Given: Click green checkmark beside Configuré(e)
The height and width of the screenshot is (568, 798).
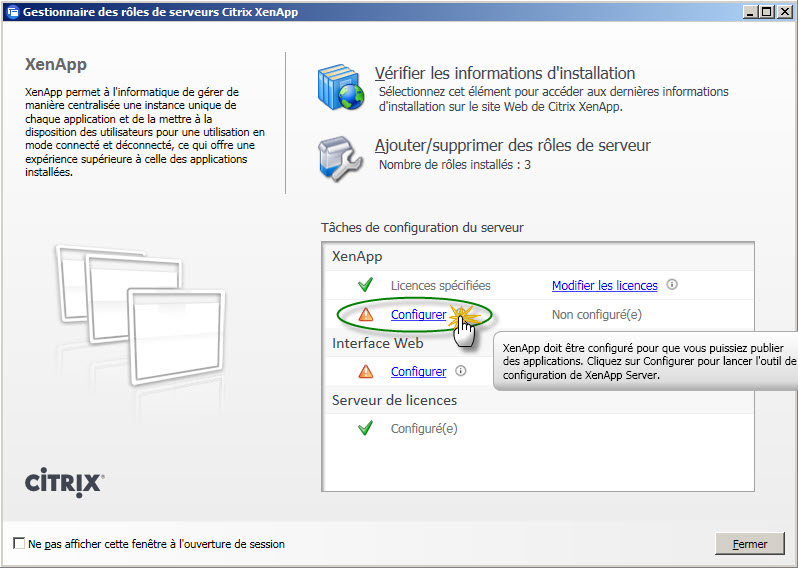Looking at the screenshot, I should [x=365, y=429].
